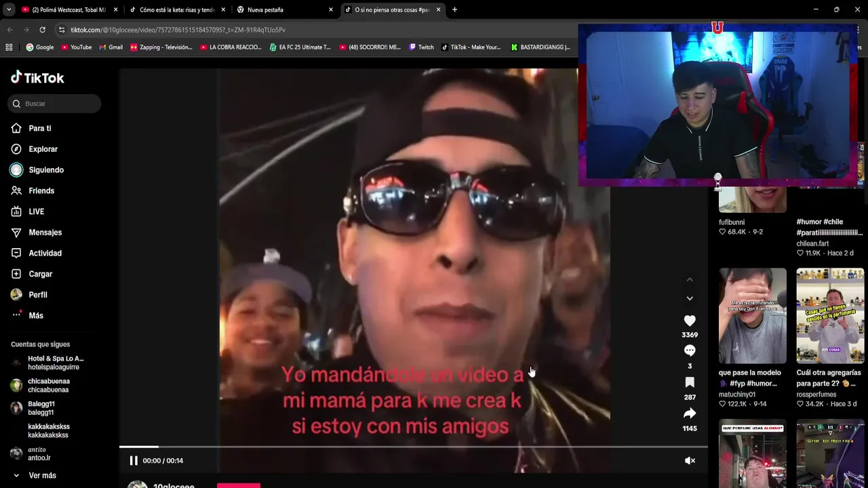Open comments via the speech bubble icon

[690, 350]
